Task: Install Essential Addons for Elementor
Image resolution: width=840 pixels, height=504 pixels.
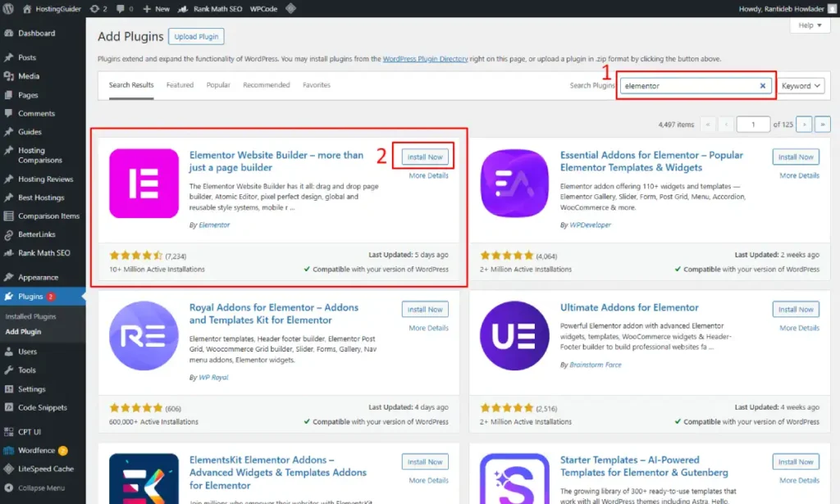Action: click(796, 157)
